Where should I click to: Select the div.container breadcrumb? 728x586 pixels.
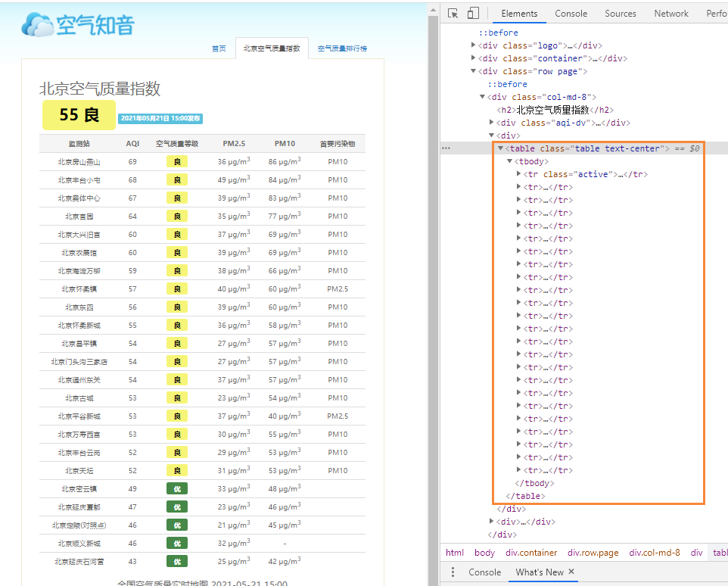tap(531, 553)
